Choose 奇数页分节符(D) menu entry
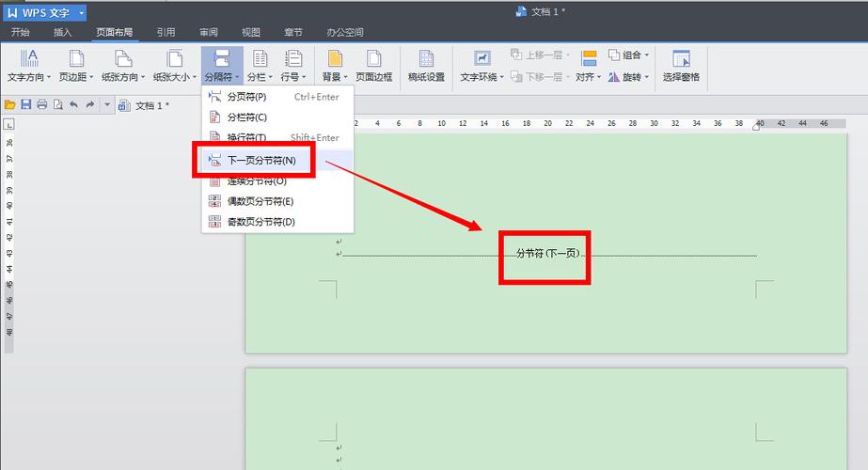This screenshot has width=868, height=470. pos(277,222)
